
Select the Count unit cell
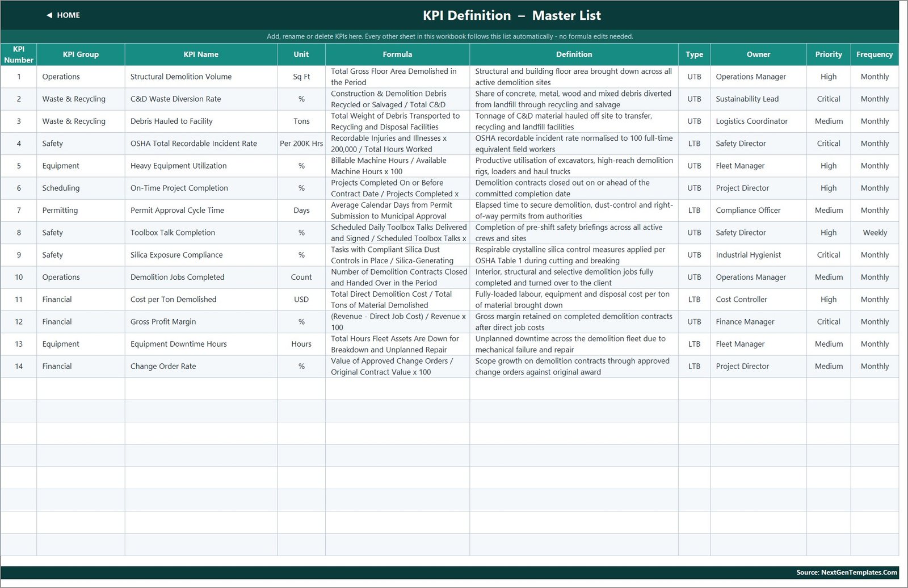[301, 277]
